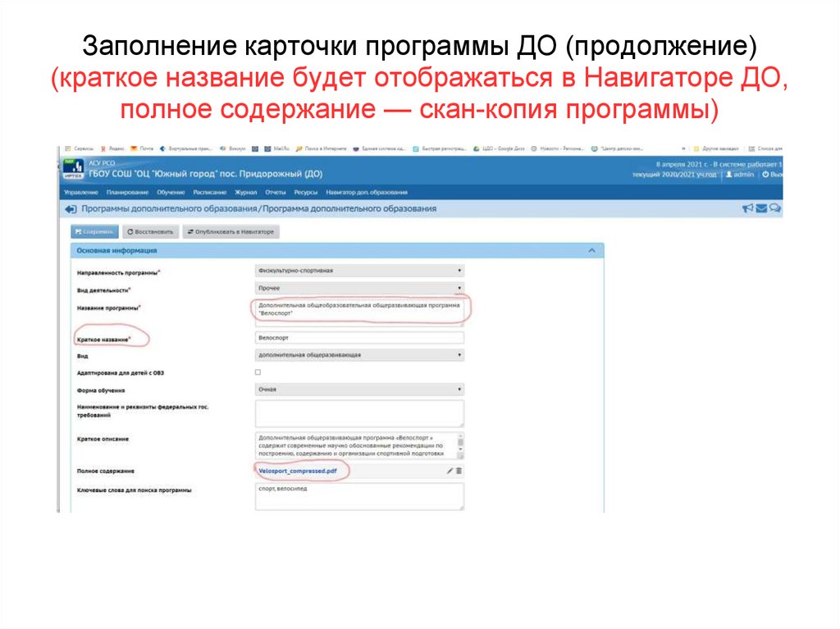Collapse the Основная информация section
Screen dimensions: 840x629
(591, 249)
